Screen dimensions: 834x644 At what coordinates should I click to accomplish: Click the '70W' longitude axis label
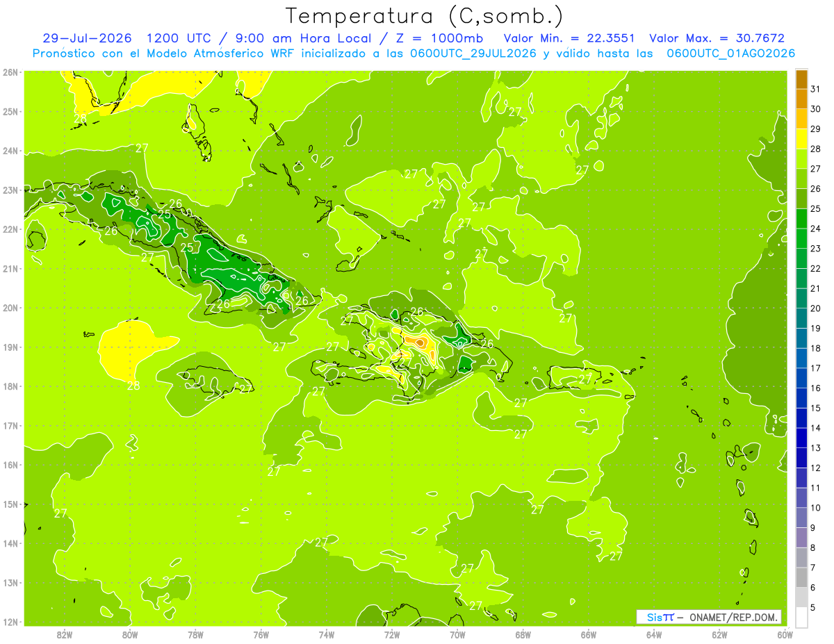pyautogui.click(x=457, y=634)
